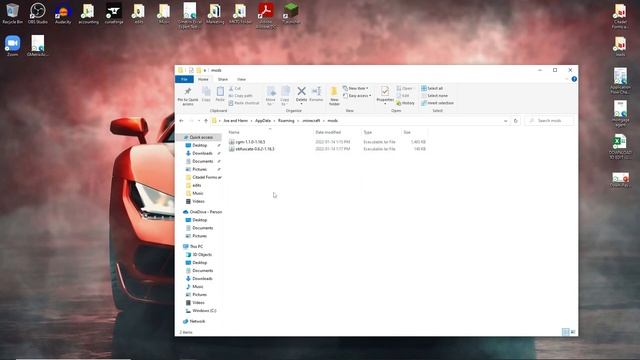This screenshot has height=360, width=640.
Task: Click the Properties checkmark icon
Action: tap(385, 91)
